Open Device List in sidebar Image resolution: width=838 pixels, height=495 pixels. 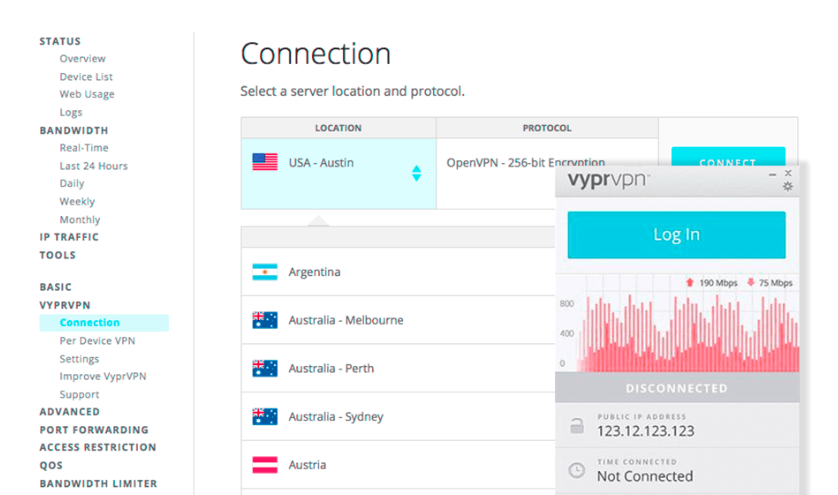[86, 76]
